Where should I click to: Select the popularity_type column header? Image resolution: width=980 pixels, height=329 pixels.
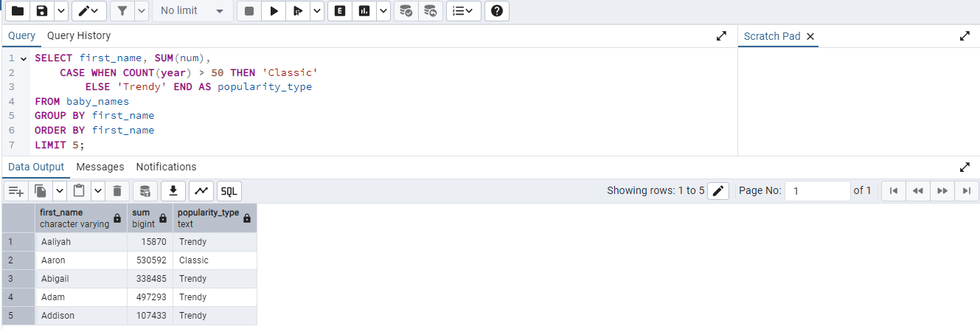pyautogui.click(x=215, y=218)
